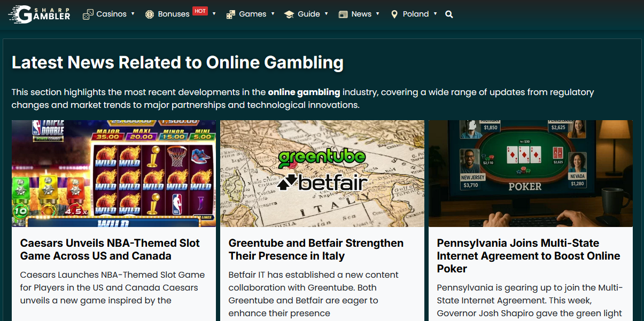Click the HOT badge on Bonuses

pos(200,11)
